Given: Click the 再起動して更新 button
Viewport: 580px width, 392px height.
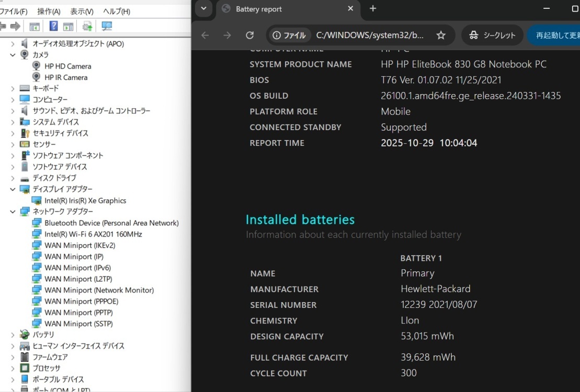Looking at the screenshot, I should (556, 35).
